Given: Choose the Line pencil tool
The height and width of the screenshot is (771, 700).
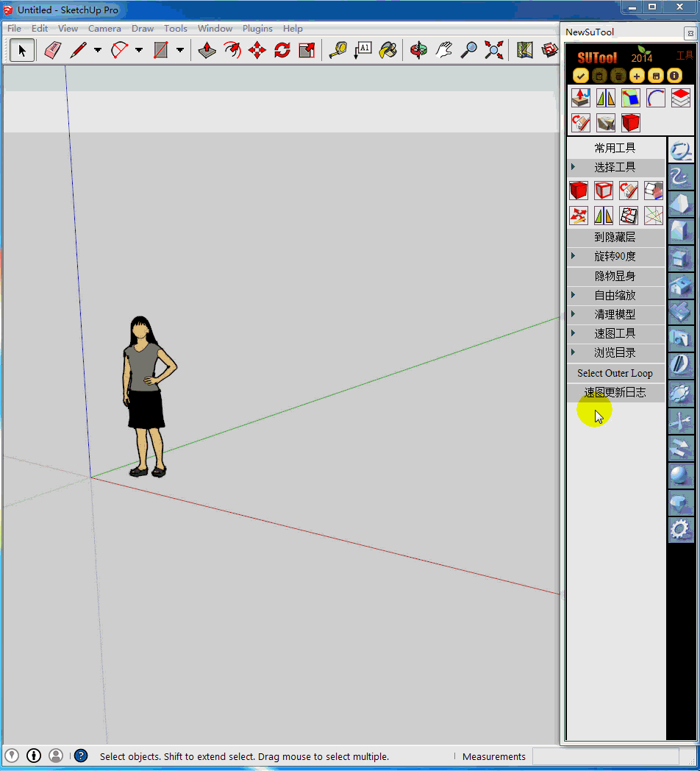Looking at the screenshot, I should (x=78, y=50).
